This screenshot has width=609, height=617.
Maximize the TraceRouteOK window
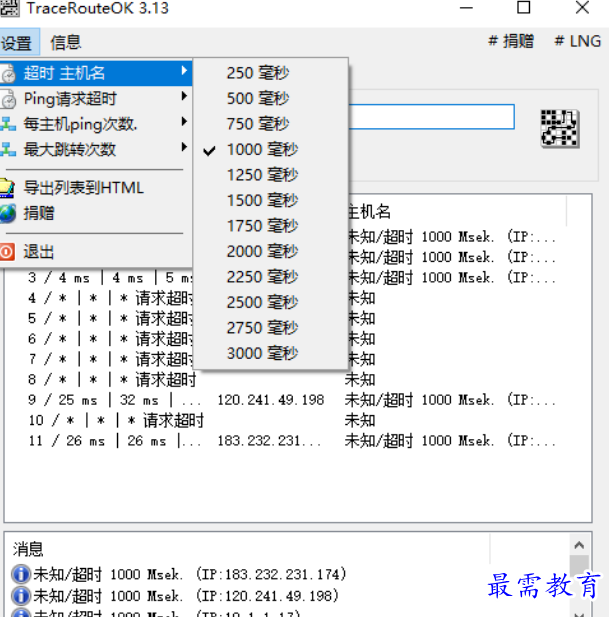(524, 7)
